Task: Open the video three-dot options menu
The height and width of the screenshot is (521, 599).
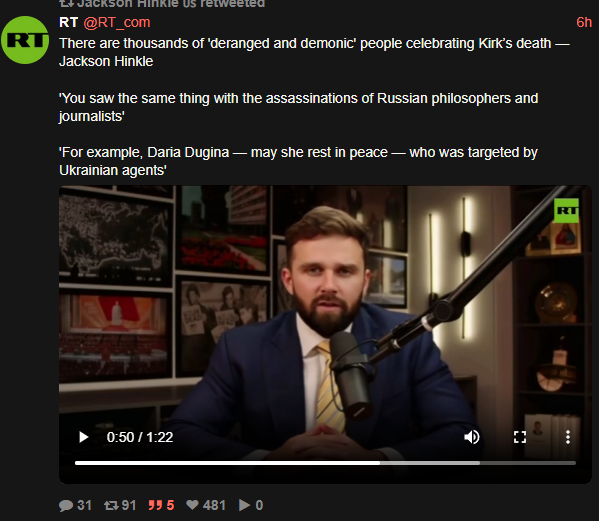Action: [568, 437]
